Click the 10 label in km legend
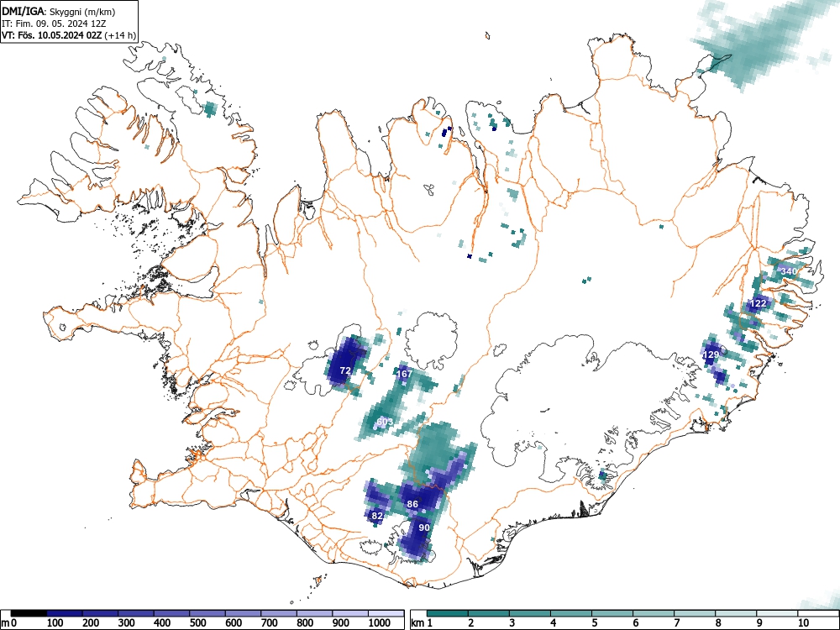This screenshot has width=840, height=630. pos(802,623)
